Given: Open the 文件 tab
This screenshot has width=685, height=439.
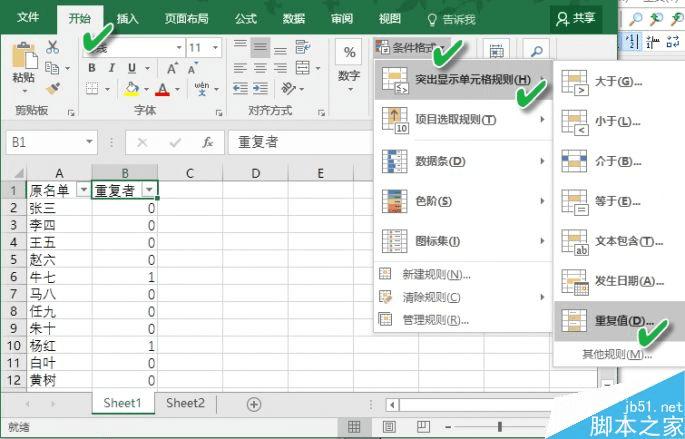Looking at the screenshot, I should (x=28, y=17).
